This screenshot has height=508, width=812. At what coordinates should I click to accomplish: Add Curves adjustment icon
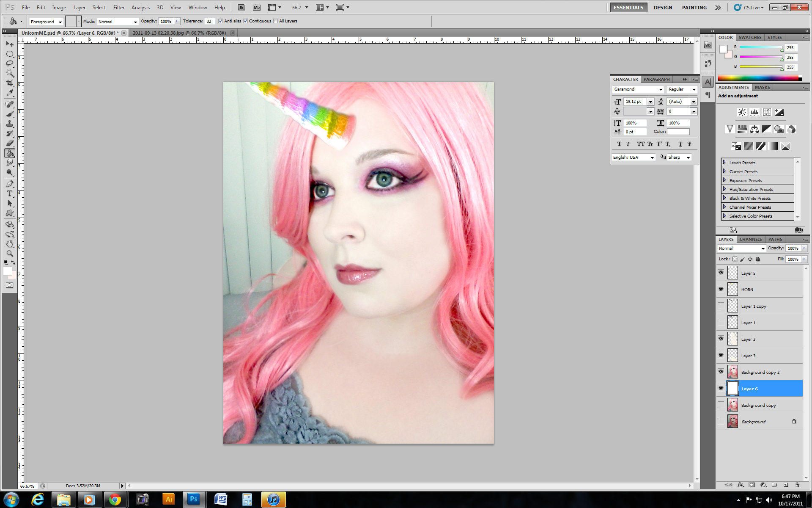[x=767, y=112]
